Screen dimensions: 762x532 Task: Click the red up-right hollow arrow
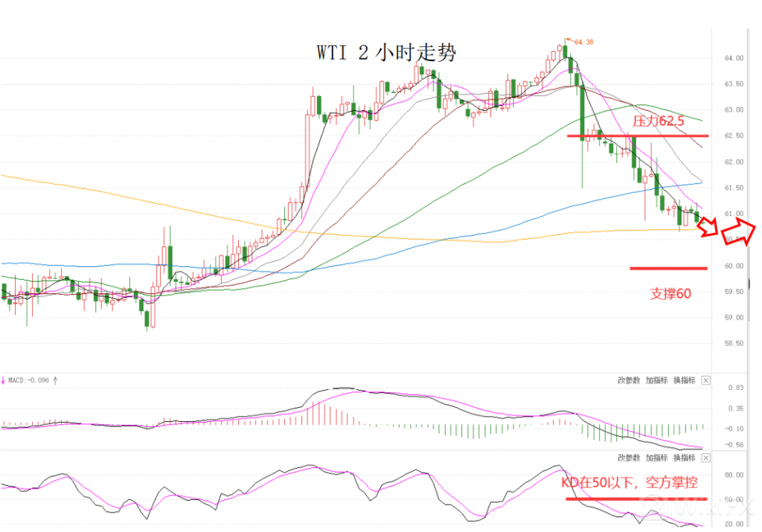740,232
